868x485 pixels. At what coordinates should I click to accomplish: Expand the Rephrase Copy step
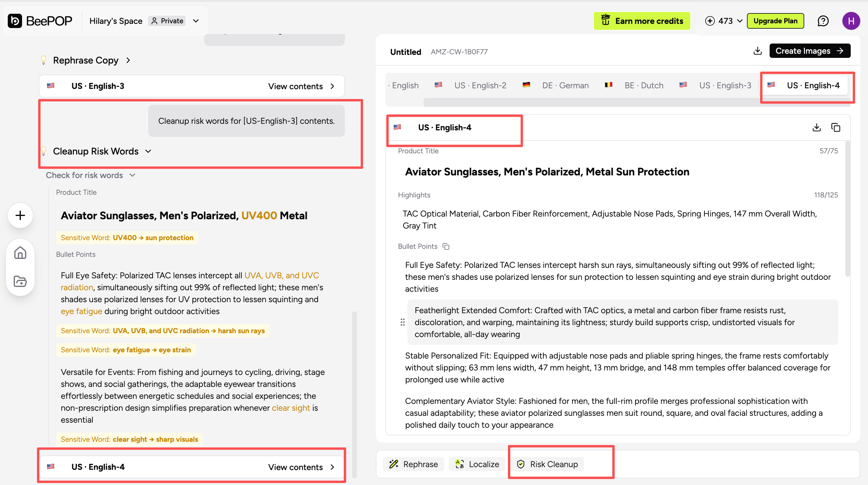128,60
